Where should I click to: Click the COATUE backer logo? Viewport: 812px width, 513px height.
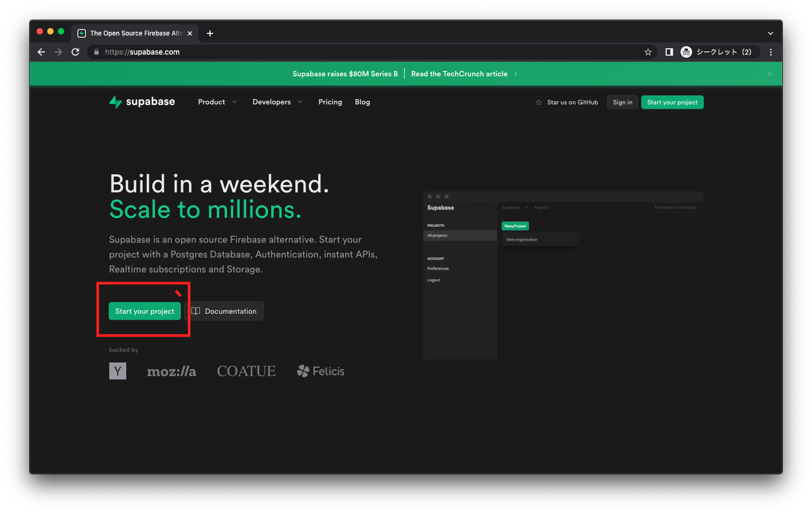246,371
